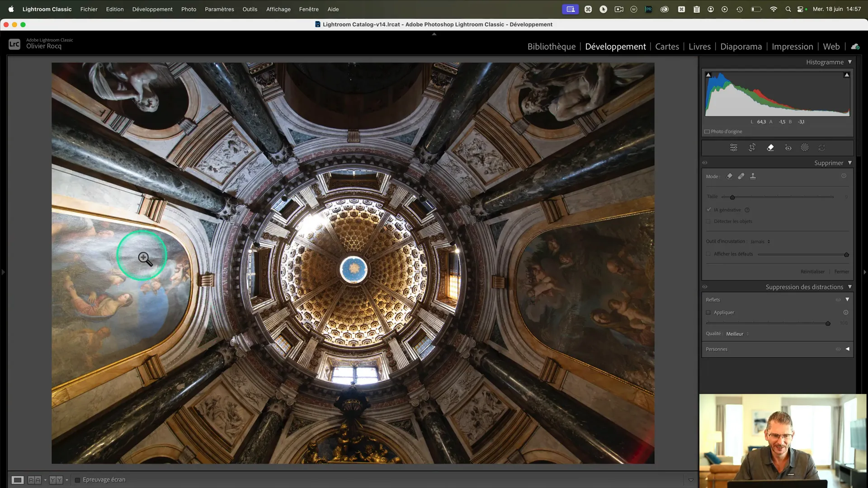Open the Wi-Fi status menu
The width and height of the screenshot is (868, 488).
click(774, 9)
